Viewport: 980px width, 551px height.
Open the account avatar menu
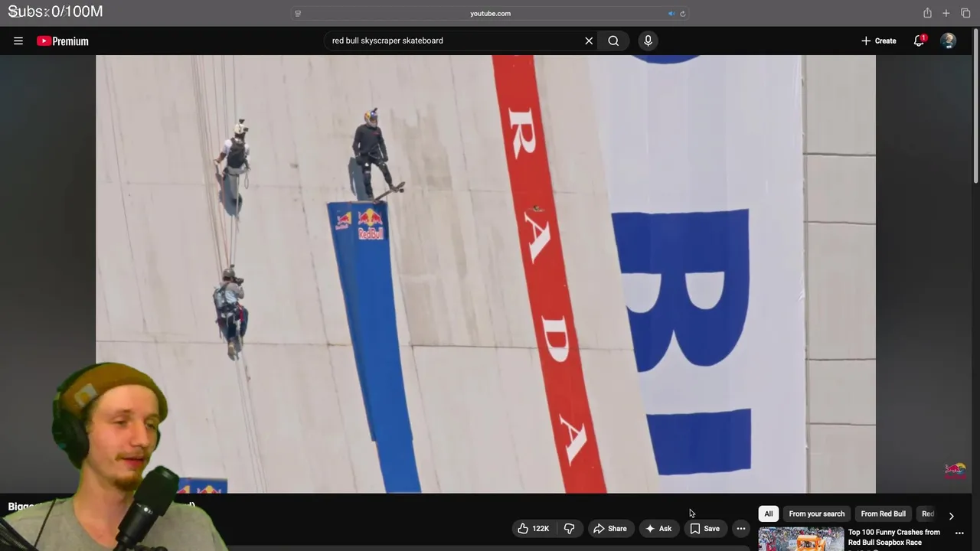[x=949, y=41]
